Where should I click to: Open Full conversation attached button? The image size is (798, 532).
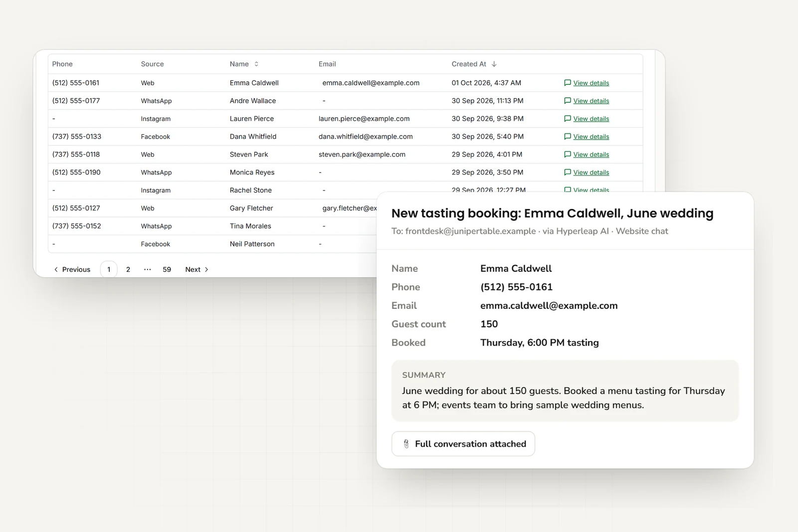(463, 444)
